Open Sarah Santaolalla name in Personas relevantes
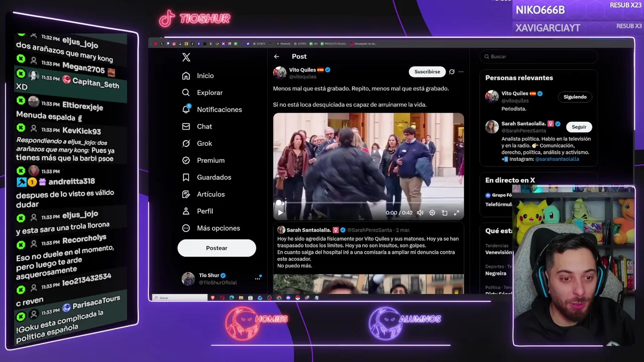 [x=524, y=124]
